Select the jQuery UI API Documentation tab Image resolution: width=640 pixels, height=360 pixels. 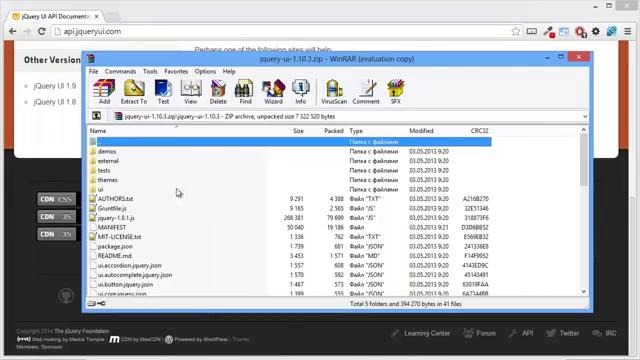55,17
